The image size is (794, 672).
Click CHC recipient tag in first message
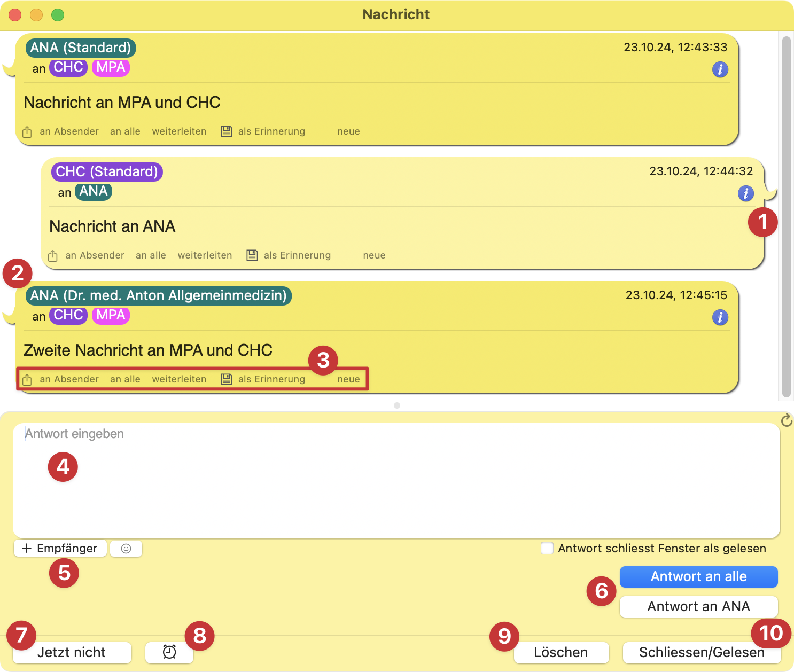click(x=68, y=68)
